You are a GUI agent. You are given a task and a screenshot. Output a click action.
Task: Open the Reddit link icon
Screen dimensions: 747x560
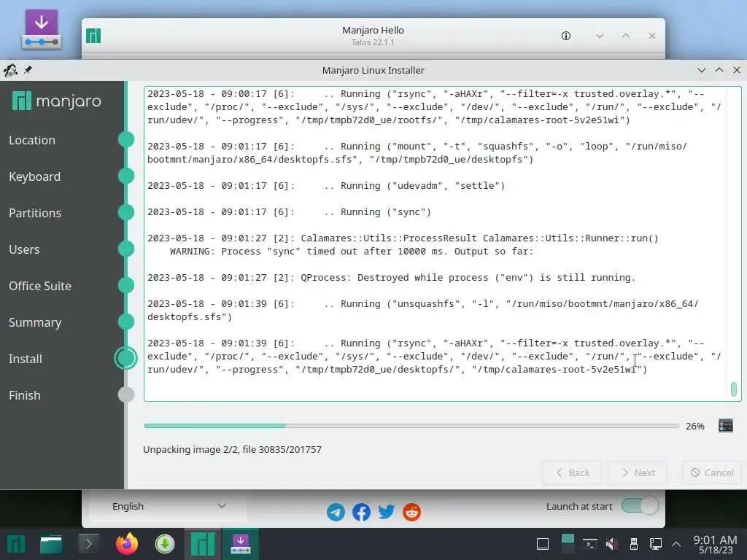[x=411, y=512]
